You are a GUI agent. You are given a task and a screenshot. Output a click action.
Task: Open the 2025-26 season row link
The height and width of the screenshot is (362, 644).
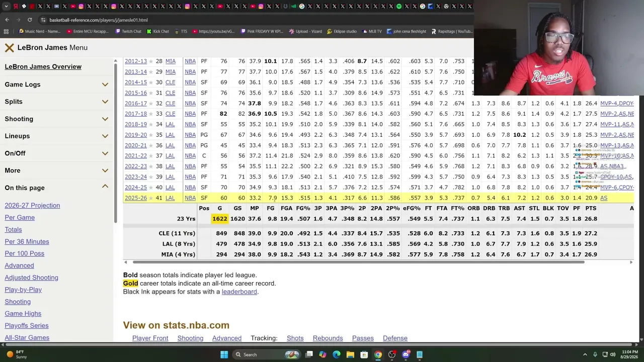click(x=136, y=198)
